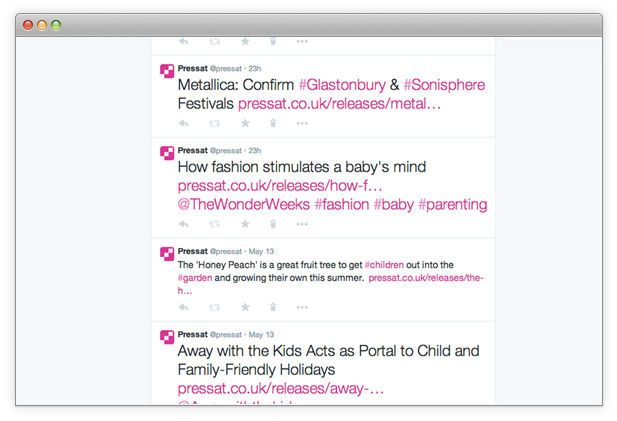Open the #fashion hashtag
Image resolution: width=617 pixels, height=421 pixels.
pyautogui.click(x=342, y=205)
